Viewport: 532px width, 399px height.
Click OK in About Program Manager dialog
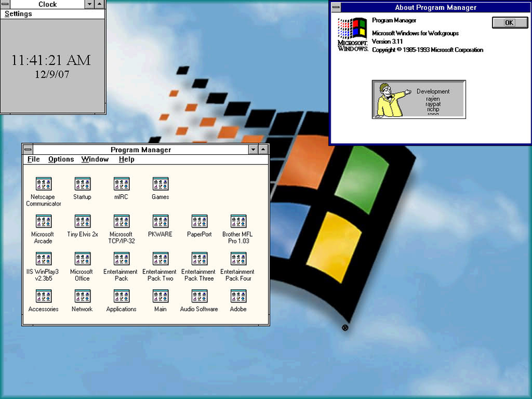click(509, 23)
